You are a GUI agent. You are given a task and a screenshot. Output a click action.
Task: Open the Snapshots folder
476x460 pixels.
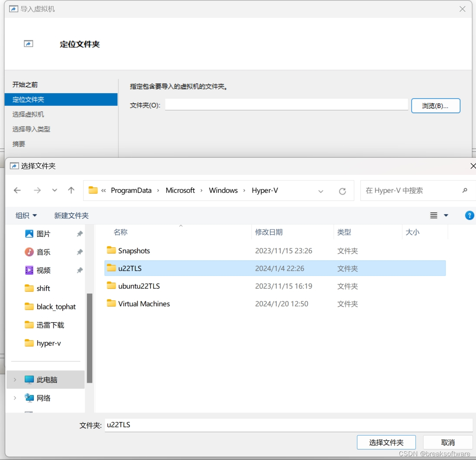[134, 251]
